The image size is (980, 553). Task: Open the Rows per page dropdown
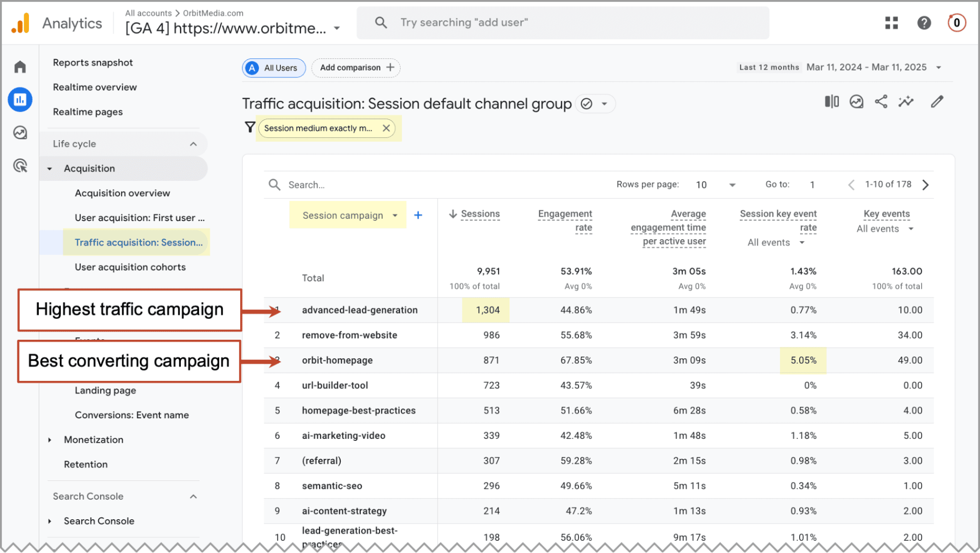(732, 185)
